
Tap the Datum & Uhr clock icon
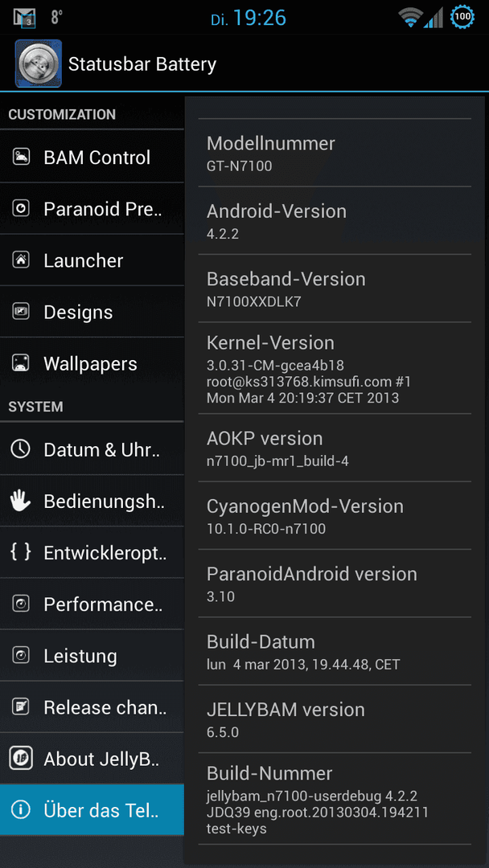(21, 449)
